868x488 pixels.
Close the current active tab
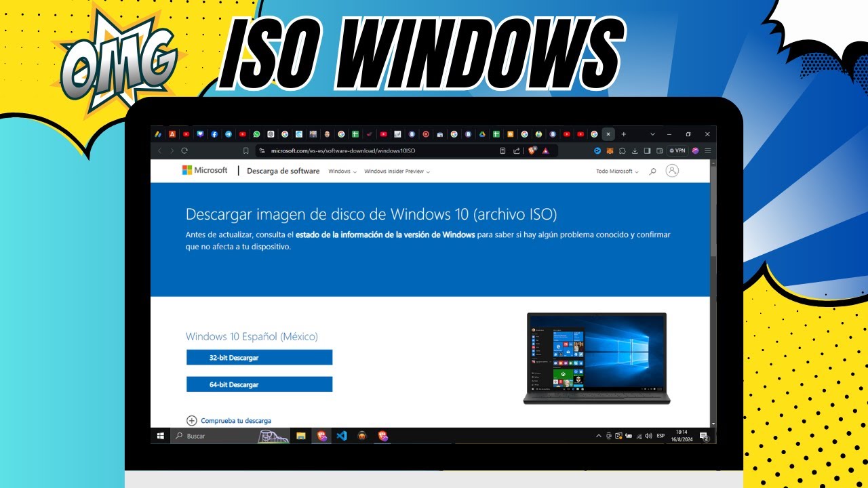click(x=608, y=134)
